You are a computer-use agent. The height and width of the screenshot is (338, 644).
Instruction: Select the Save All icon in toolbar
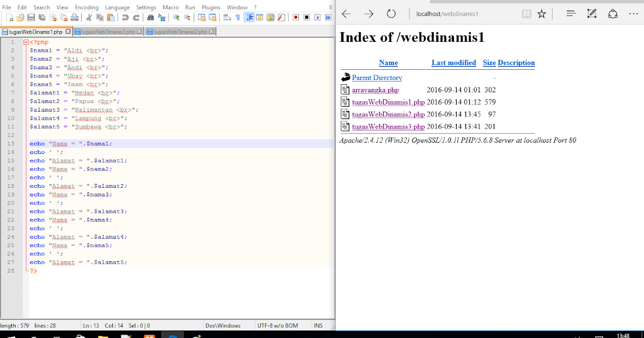tap(42, 18)
